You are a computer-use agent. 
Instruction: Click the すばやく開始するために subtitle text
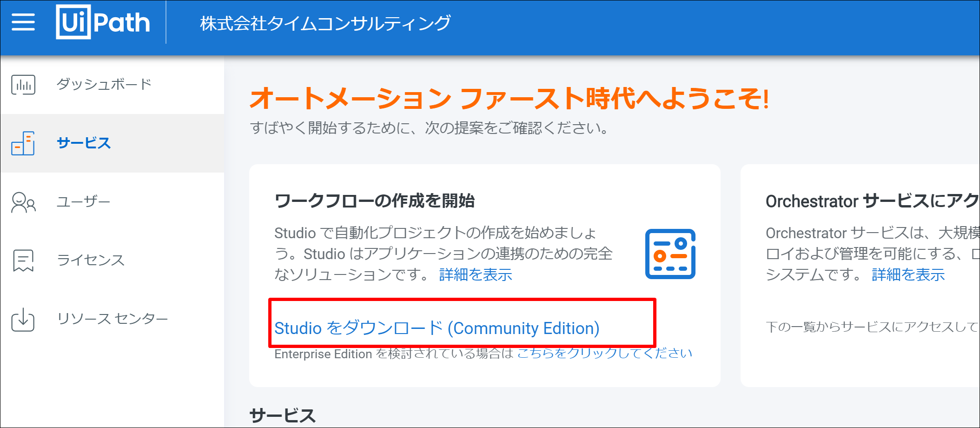429,127
